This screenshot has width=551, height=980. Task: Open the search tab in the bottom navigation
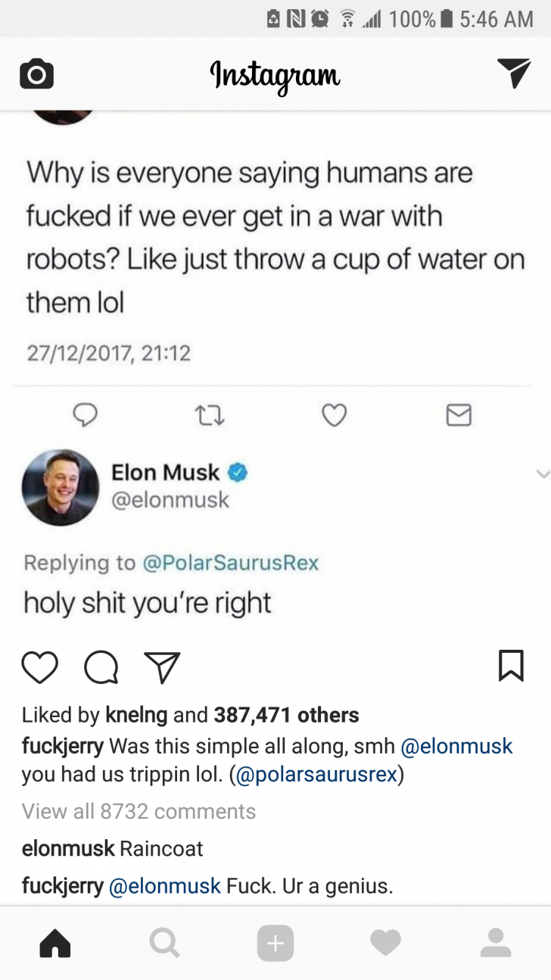[x=164, y=943]
